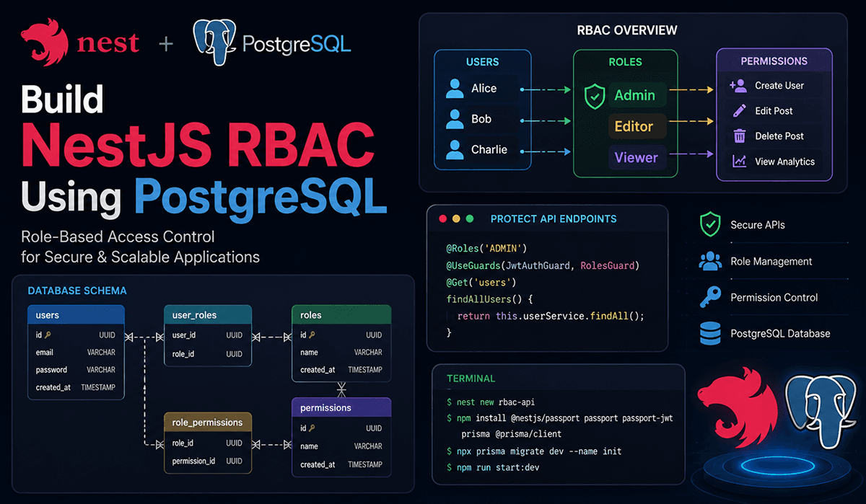This screenshot has height=504, width=866.
Task: Click the TERMINAL heading
Action: (471, 378)
